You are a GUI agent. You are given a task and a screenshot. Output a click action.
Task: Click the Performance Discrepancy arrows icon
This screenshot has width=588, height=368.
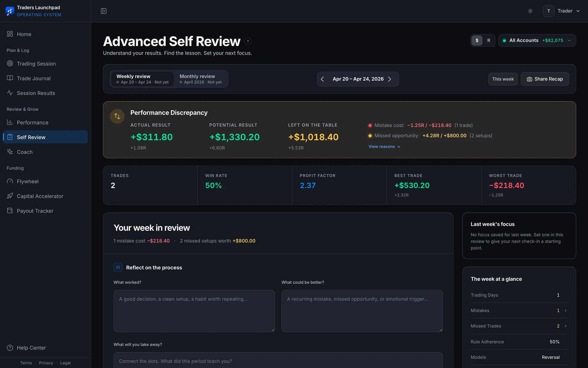click(117, 116)
